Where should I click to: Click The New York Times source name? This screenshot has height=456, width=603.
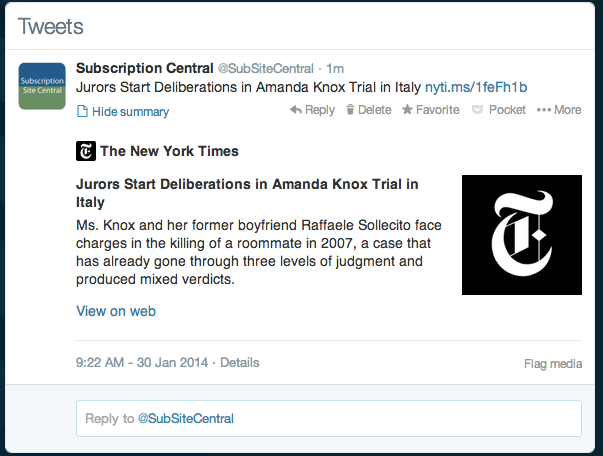(x=169, y=151)
